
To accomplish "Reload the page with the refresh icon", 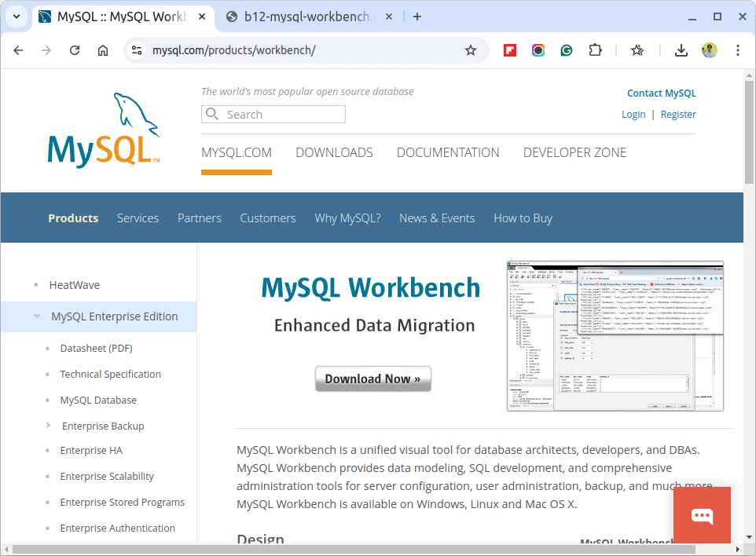I will [x=75, y=50].
